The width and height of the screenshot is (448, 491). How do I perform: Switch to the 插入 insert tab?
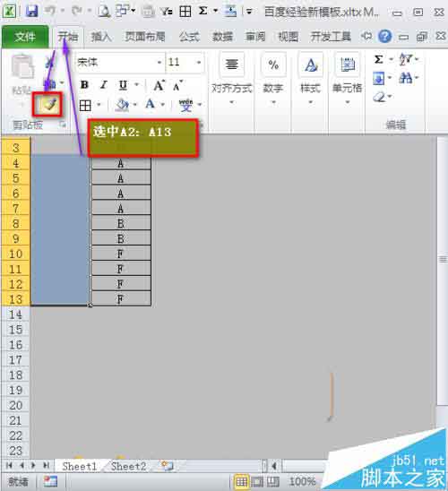tap(101, 37)
